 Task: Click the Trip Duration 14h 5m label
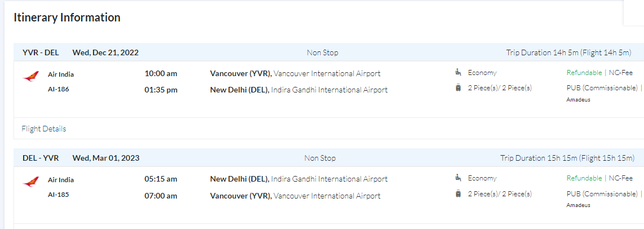[x=569, y=52]
